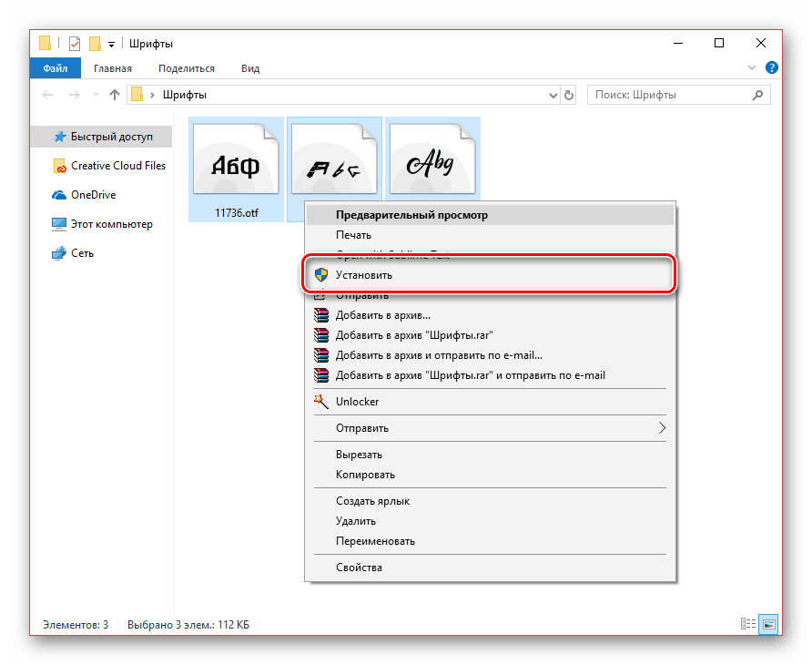Open the Customize Quick Access Toolbar dropdown
812x665 pixels.
(111, 43)
